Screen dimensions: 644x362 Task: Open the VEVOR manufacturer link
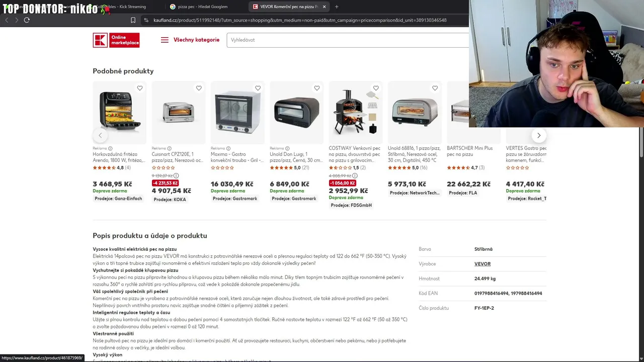tap(482, 264)
